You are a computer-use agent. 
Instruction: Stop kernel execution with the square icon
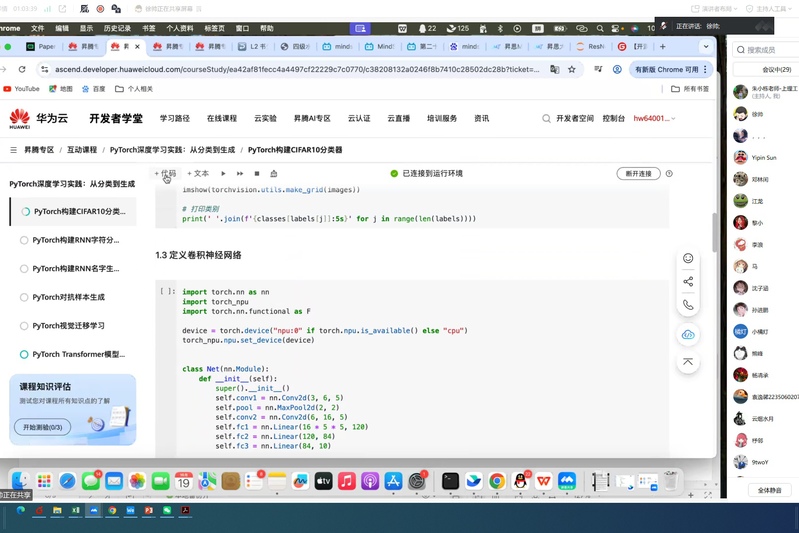pos(257,174)
